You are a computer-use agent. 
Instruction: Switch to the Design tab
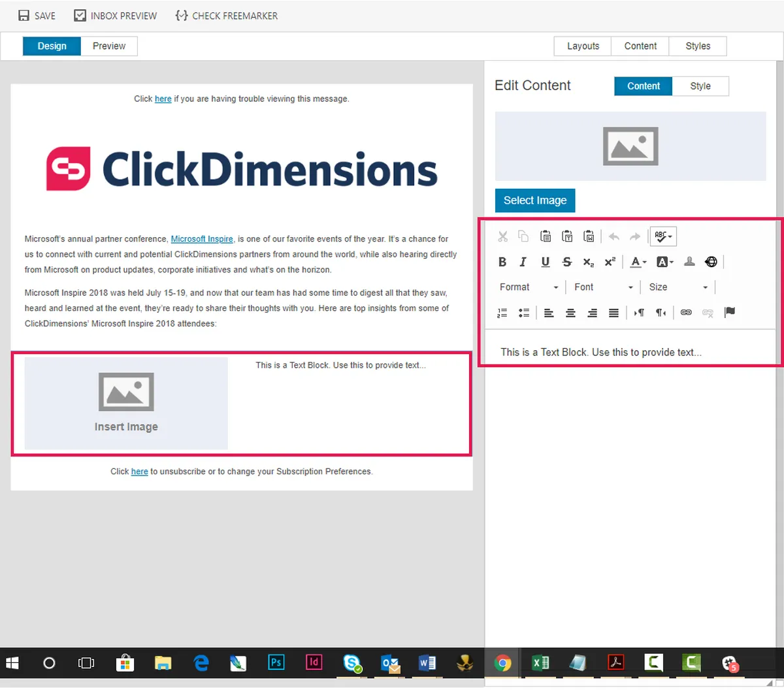(x=52, y=46)
